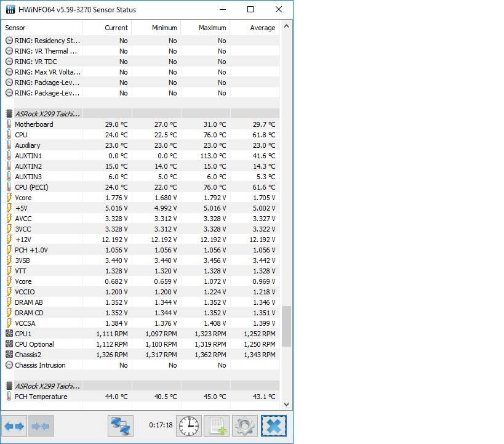Click VCCIO maximum value 1.224 V
This screenshot has height=444, width=504.
(215, 292)
